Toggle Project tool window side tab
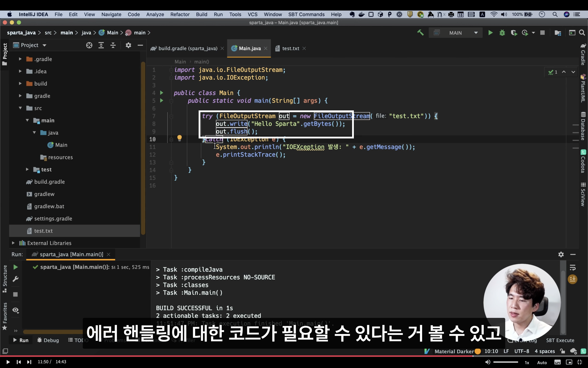The width and height of the screenshot is (588, 368). pyautogui.click(x=5, y=54)
